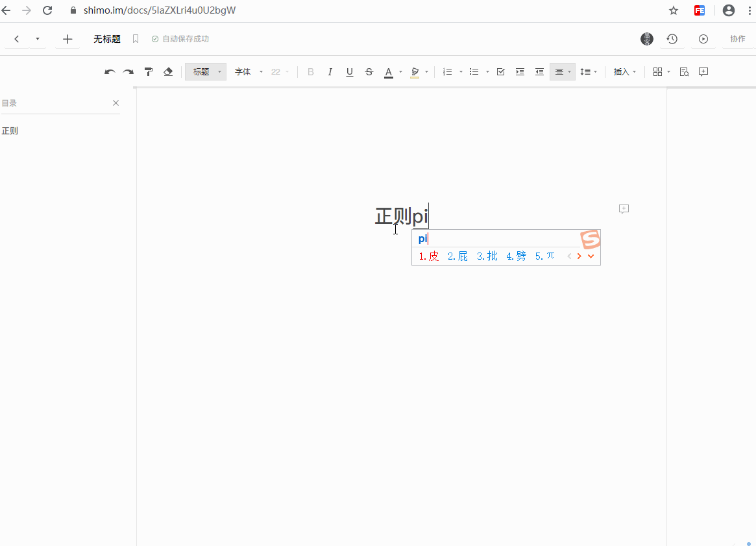Click the Sogou logo in IME popup

tap(590, 239)
